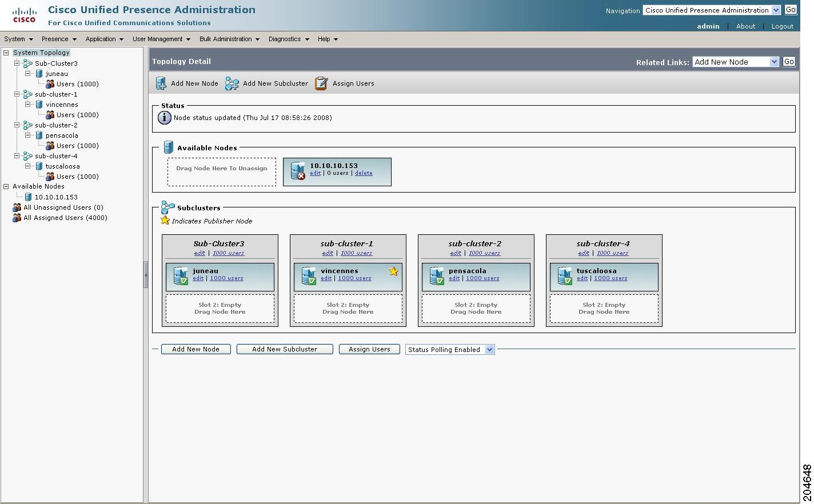This screenshot has width=814, height=504.
Task: Click the About link
Action: click(x=745, y=26)
